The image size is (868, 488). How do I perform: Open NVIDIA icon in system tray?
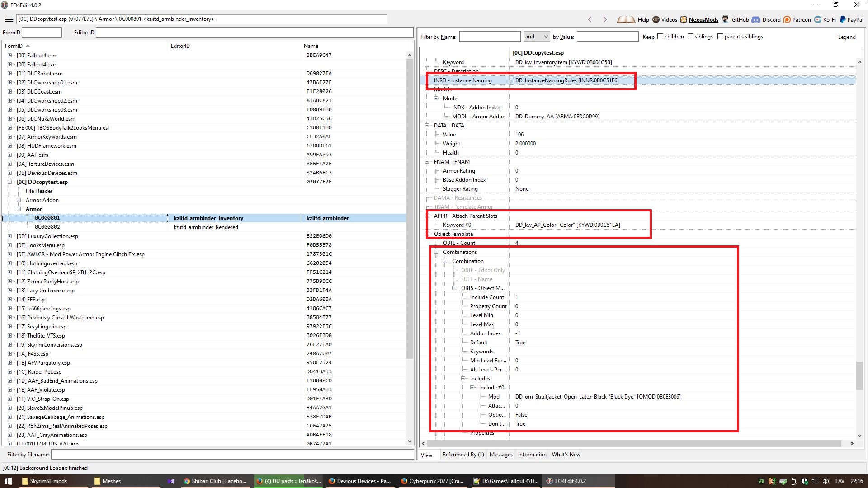[x=761, y=481]
